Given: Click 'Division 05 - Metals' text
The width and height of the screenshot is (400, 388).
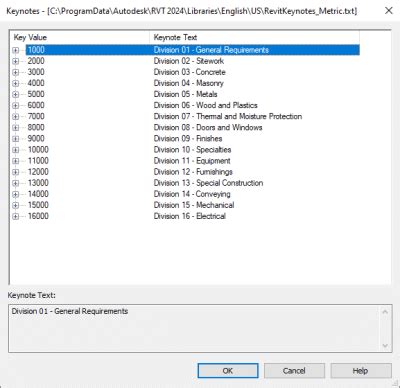Looking at the screenshot, I should click(185, 94).
